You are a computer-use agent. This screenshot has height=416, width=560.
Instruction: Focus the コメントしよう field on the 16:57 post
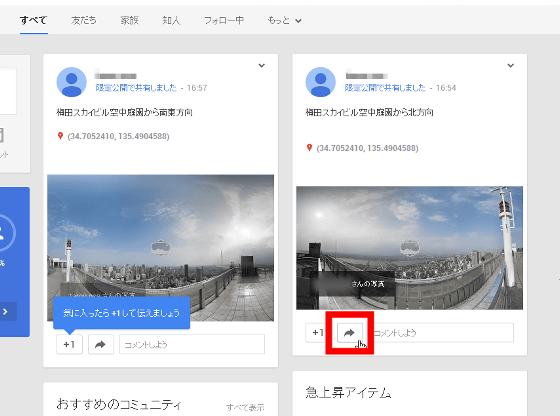tap(192, 344)
